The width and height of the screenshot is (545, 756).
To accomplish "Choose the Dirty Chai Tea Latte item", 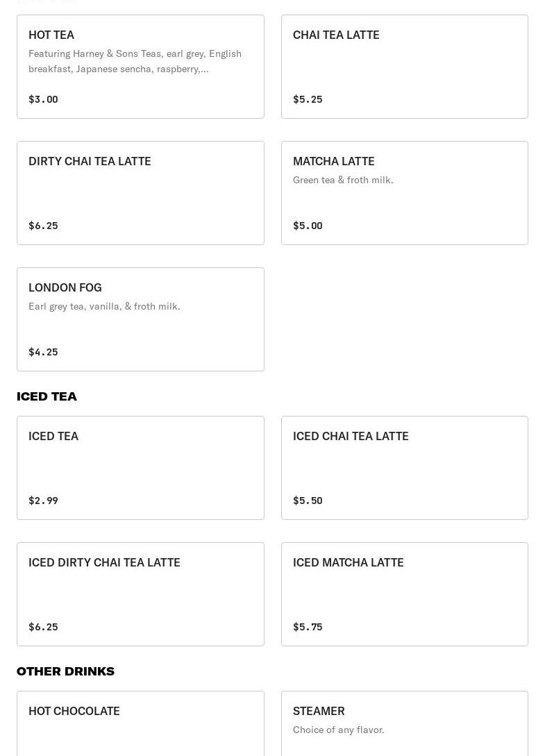I will 140,193.
